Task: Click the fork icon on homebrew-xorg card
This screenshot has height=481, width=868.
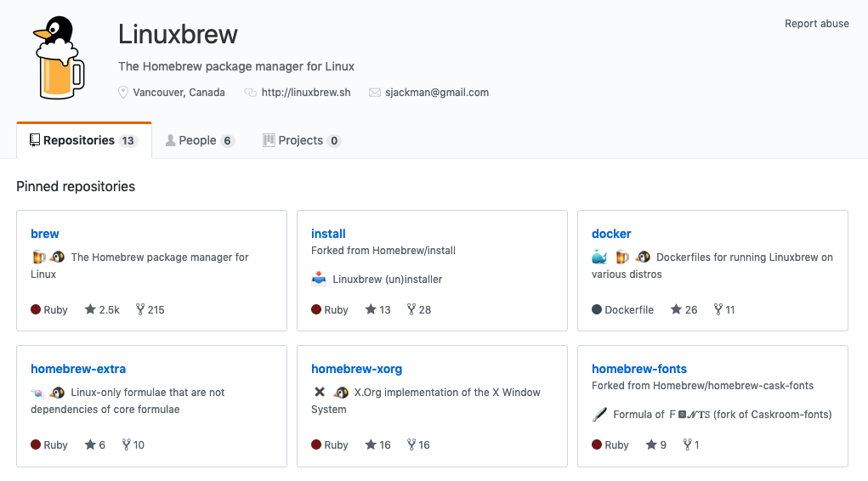Action: (x=411, y=444)
